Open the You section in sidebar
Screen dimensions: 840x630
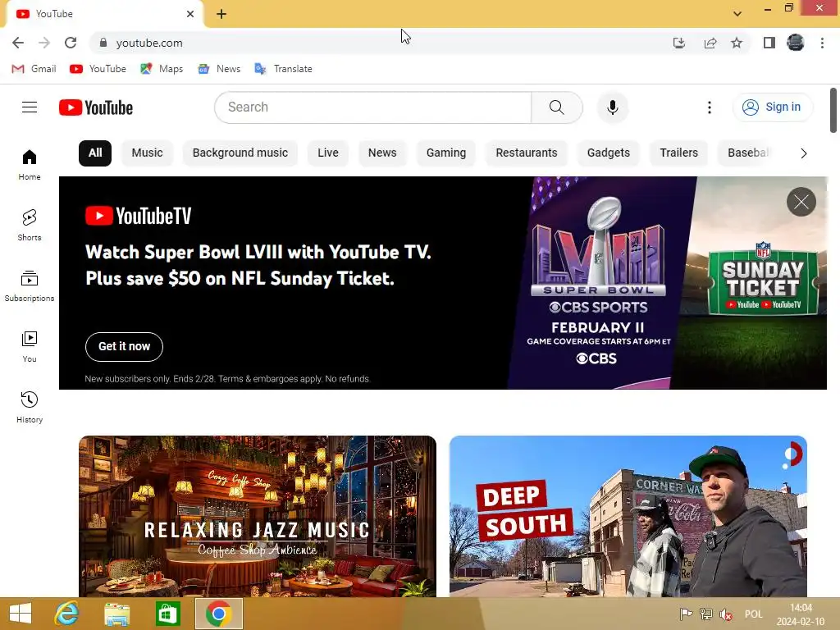pyautogui.click(x=30, y=347)
